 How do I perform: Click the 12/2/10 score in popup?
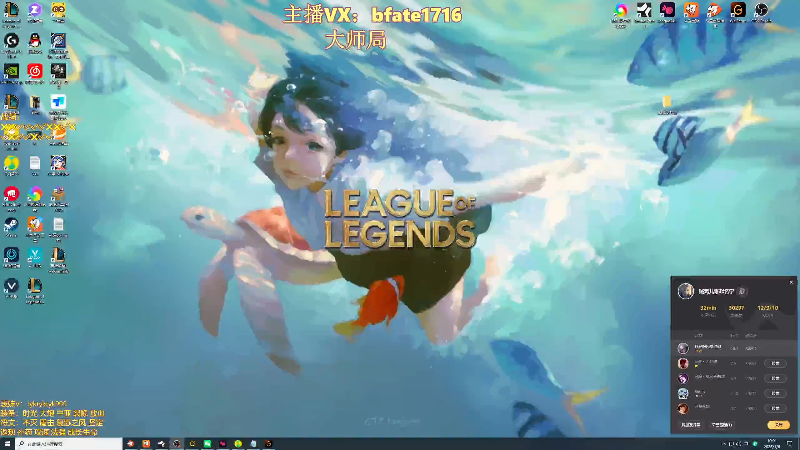pyautogui.click(x=767, y=308)
